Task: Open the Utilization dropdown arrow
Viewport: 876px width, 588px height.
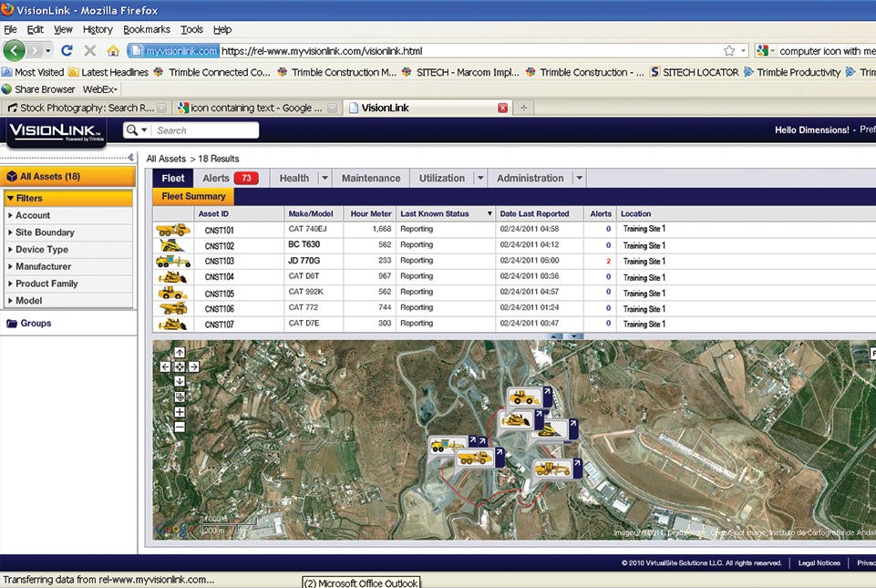Action: click(x=479, y=179)
